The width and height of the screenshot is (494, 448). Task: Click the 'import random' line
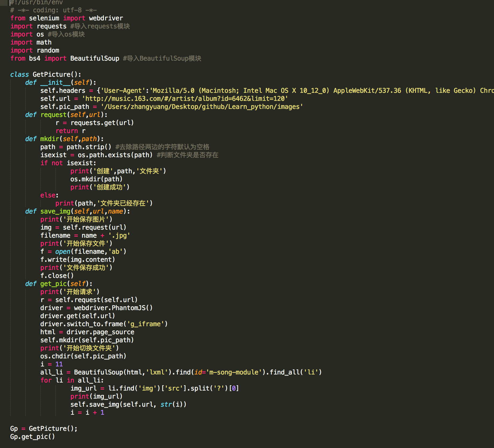tap(35, 50)
